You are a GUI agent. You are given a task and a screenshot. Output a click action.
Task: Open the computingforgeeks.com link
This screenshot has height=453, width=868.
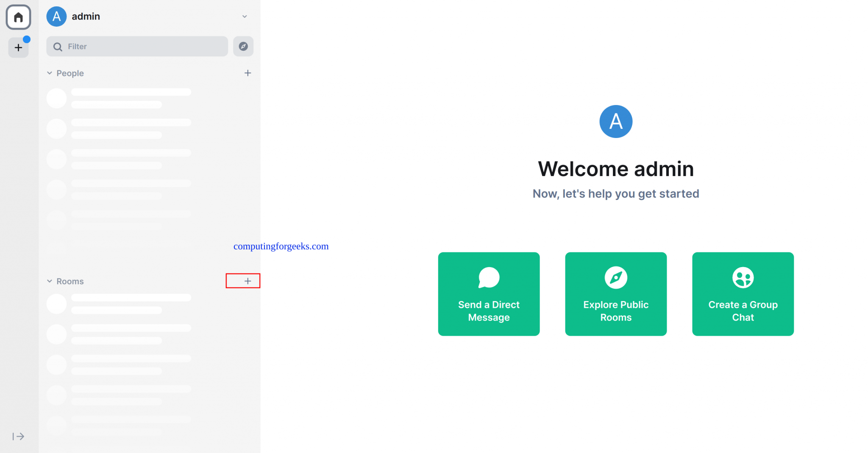(281, 246)
